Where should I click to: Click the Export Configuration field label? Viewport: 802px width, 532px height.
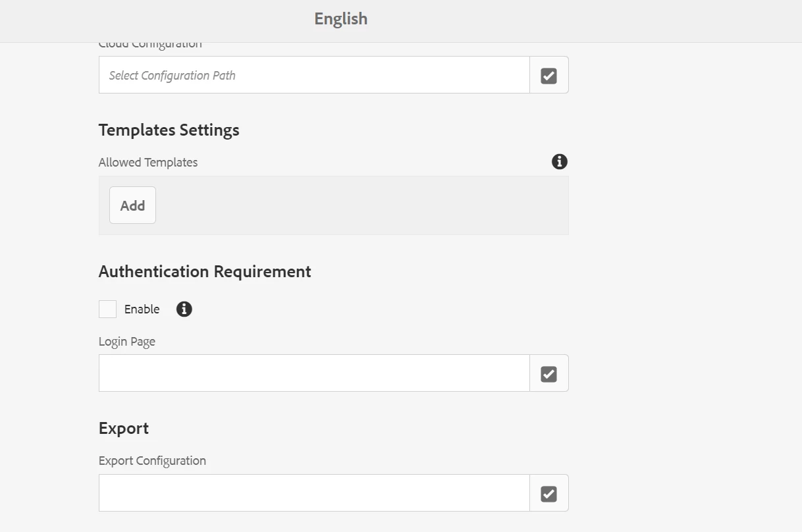click(x=152, y=461)
